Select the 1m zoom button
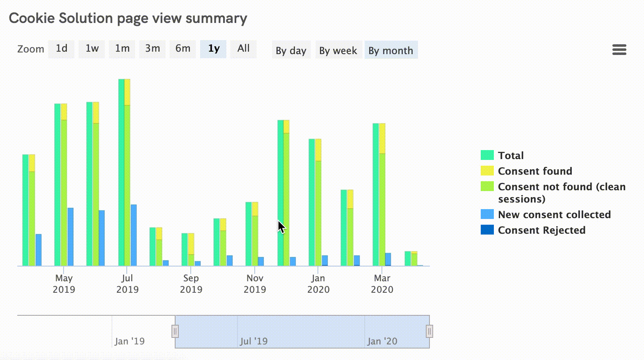This screenshot has width=644, height=360. coord(122,49)
